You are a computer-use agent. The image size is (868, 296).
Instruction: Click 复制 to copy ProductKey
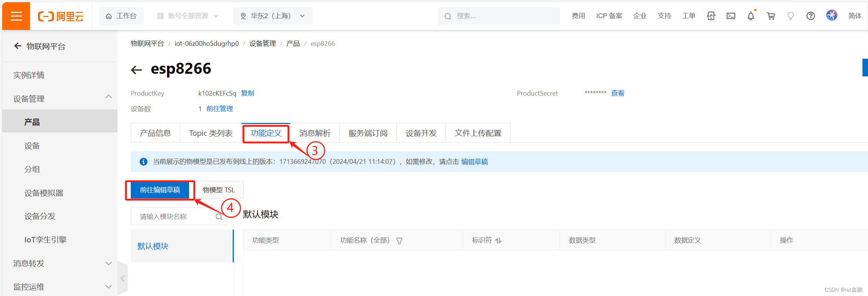coord(247,93)
